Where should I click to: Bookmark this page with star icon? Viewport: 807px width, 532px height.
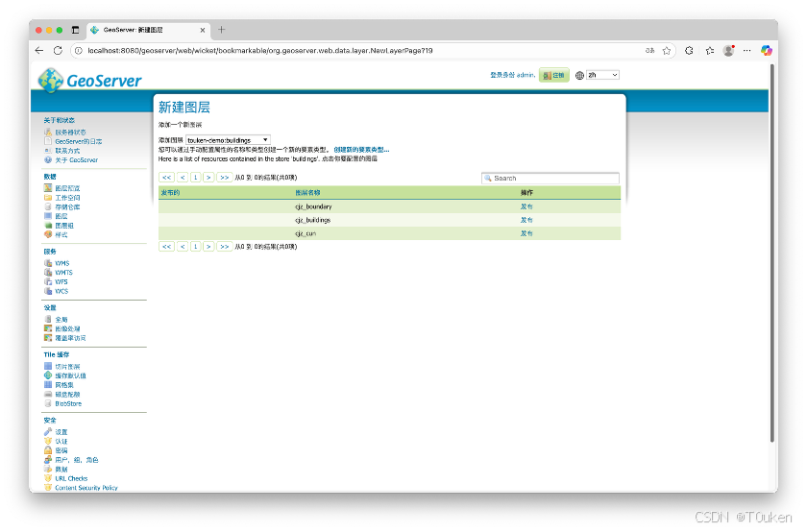[667, 51]
